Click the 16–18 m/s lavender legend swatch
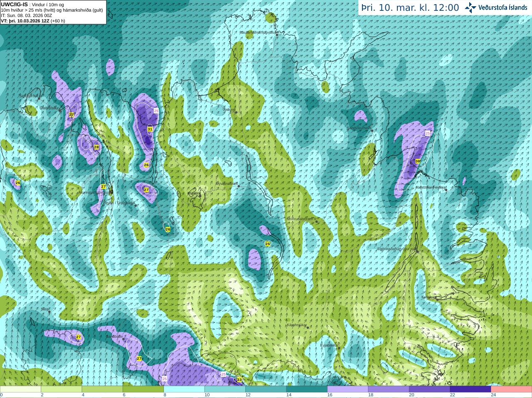Viewport: 532px width, 398px height. [348, 389]
